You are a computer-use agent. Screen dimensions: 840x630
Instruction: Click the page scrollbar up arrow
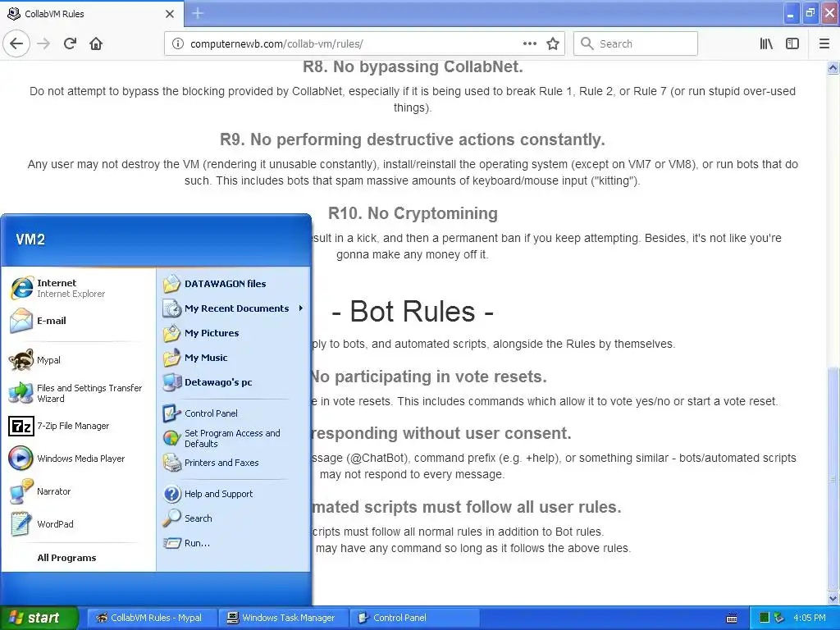click(833, 67)
